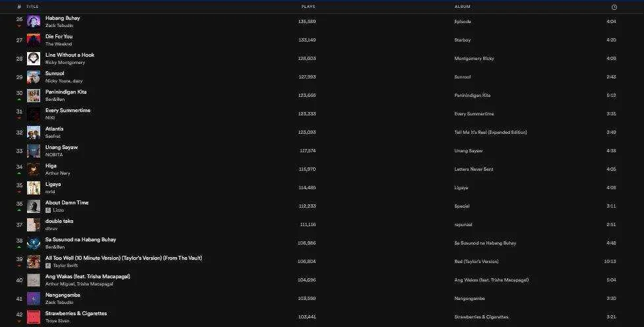The width and height of the screenshot is (644, 327).
Task: Sort by the ALBUM column header
Action: tap(463, 7)
